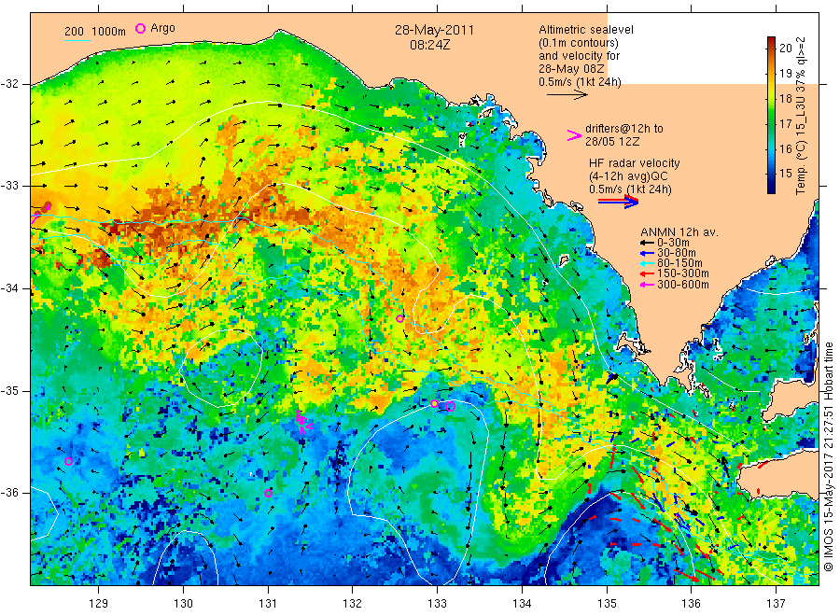Click the '200 1000m' isobath legend text
Viewport: 840px width, 616px height.
(95, 32)
